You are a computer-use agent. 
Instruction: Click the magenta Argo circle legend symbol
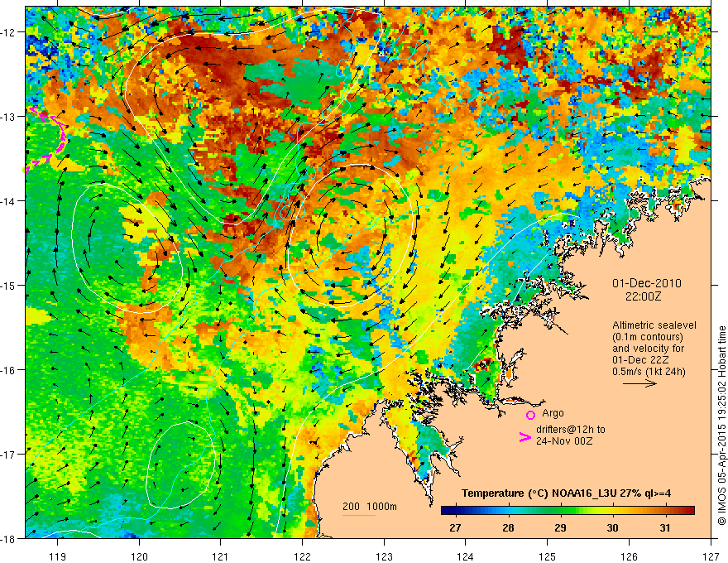point(530,415)
